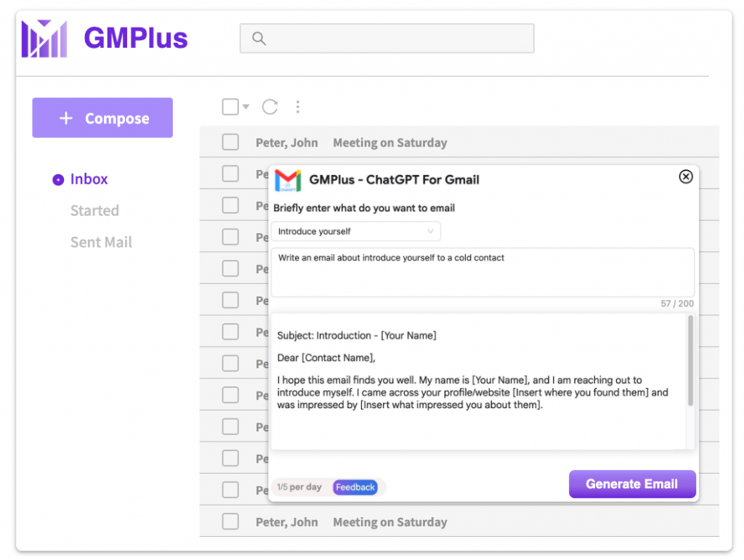Click the search magnifier icon
This screenshot has height=560, width=744.
click(259, 38)
